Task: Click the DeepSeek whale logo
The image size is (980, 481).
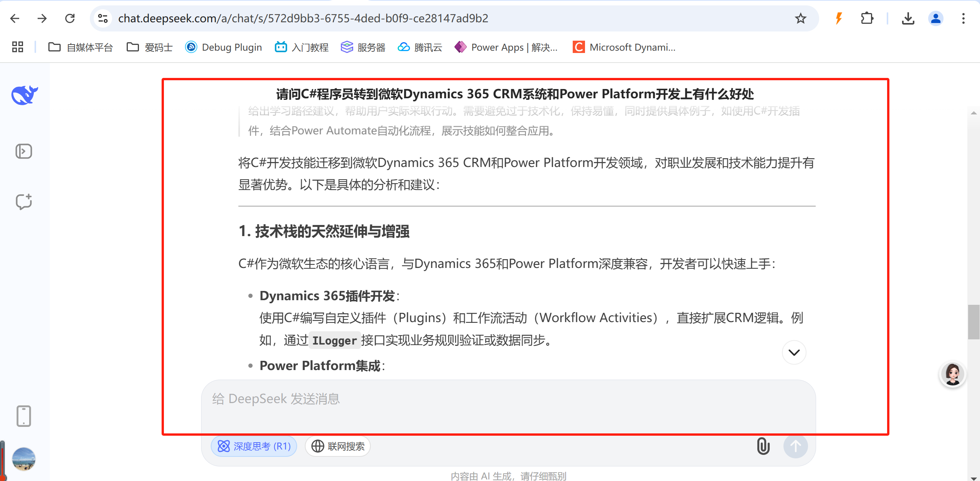Action: pyautogui.click(x=25, y=95)
